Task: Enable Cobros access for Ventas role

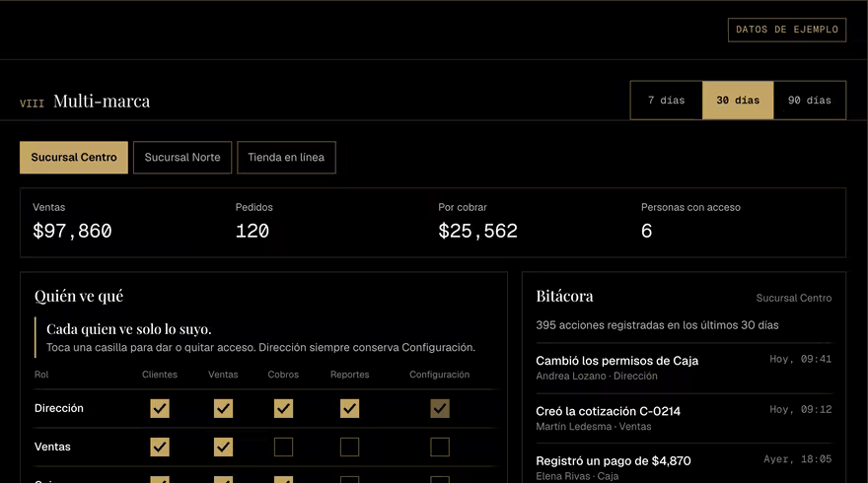Action: tap(283, 448)
